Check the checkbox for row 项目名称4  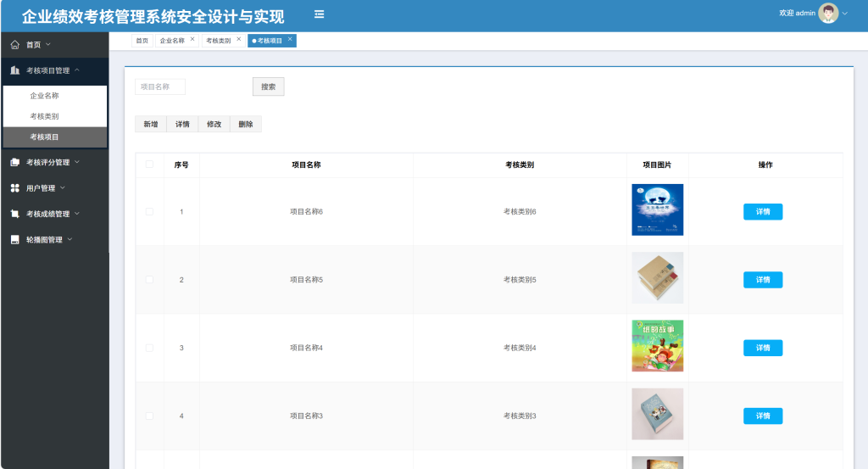(149, 348)
